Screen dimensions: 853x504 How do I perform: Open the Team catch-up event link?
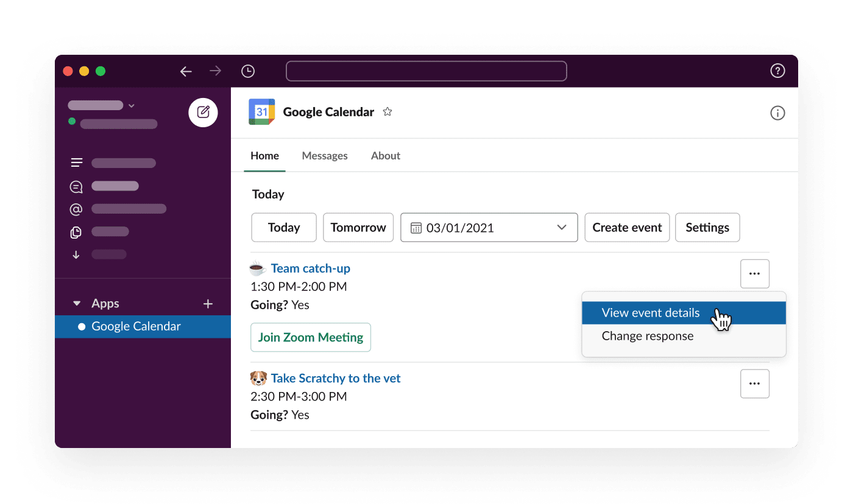coord(311,268)
